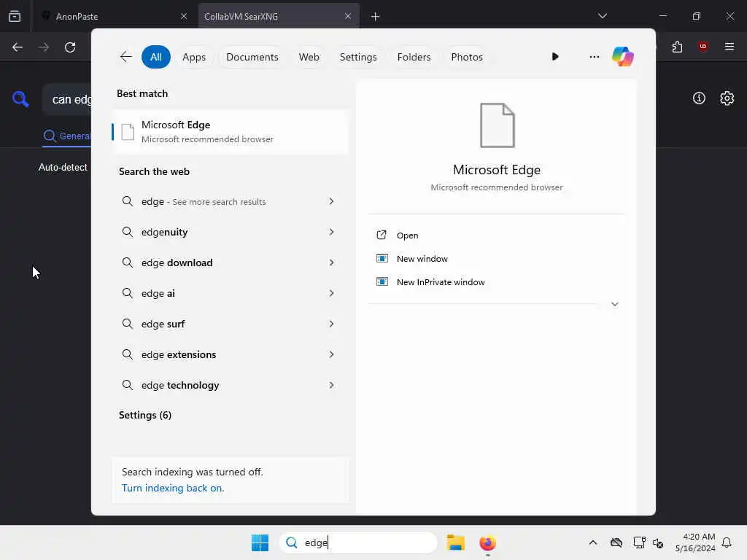Viewport: 747px width, 560px height.
Task: Open a new Firefox tab
Action: pyautogui.click(x=376, y=17)
